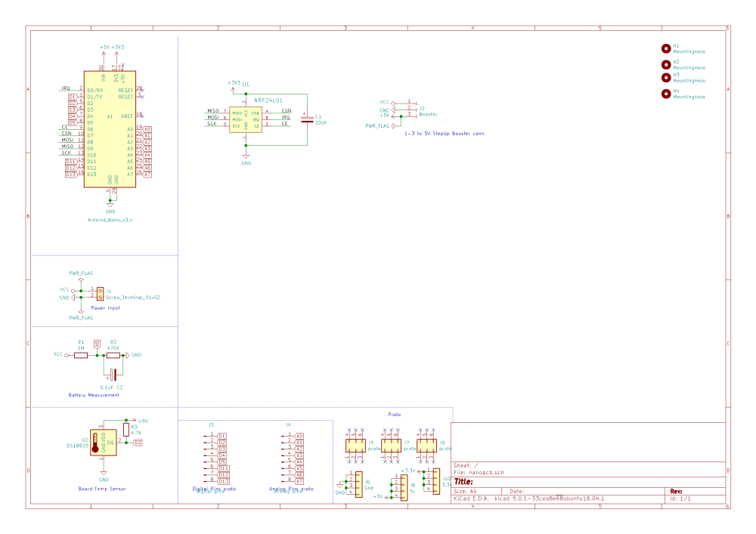Select resistor R2 470K symbol

(x=113, y=355)
